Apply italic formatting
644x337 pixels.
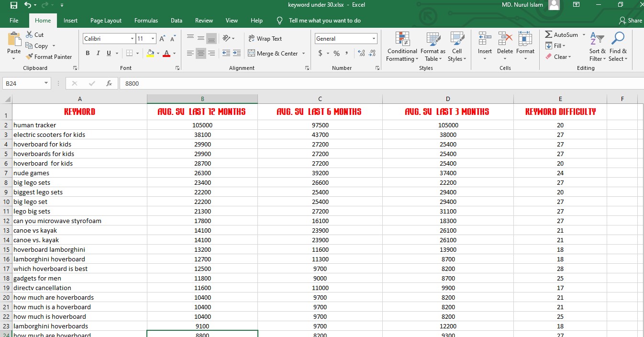coord(98,53)
